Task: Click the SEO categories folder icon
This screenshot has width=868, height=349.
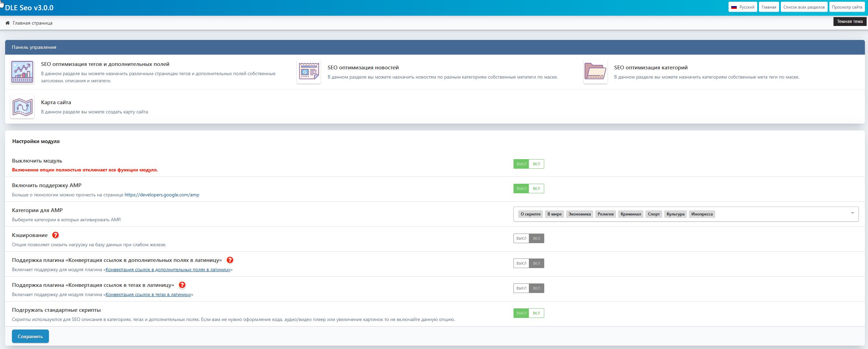Action: [595, 72]
